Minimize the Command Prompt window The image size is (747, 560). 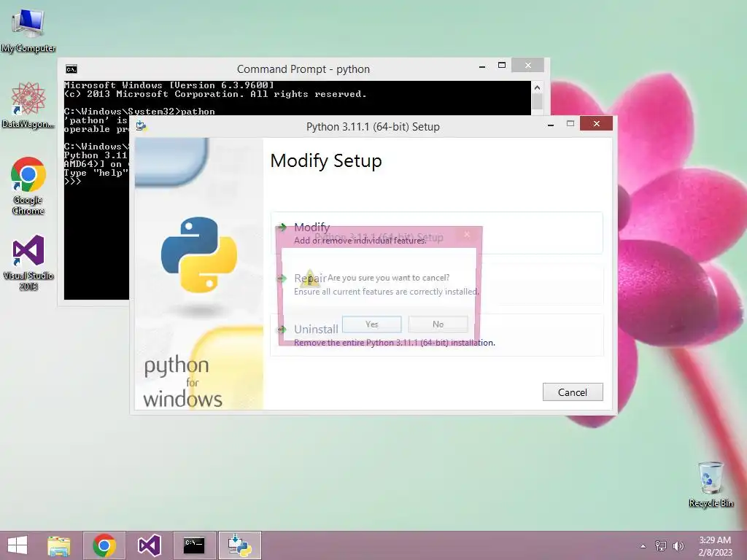tap(482, 66)
